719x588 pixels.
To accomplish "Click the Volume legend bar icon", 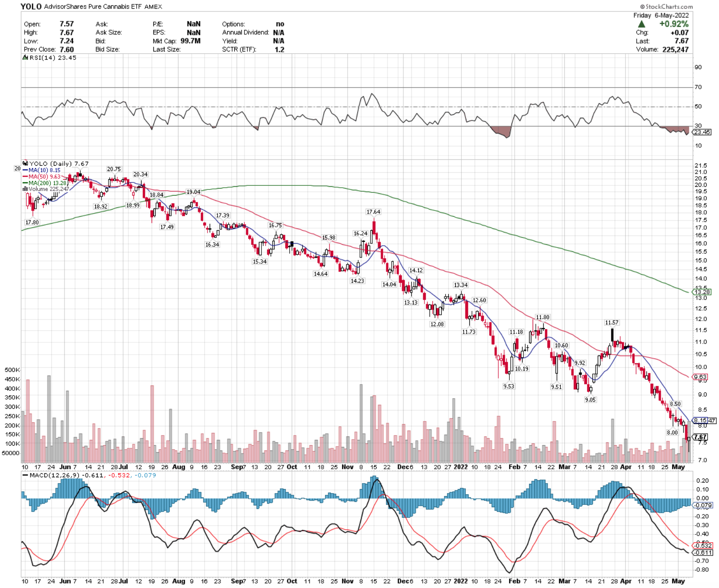I will 25,189.
